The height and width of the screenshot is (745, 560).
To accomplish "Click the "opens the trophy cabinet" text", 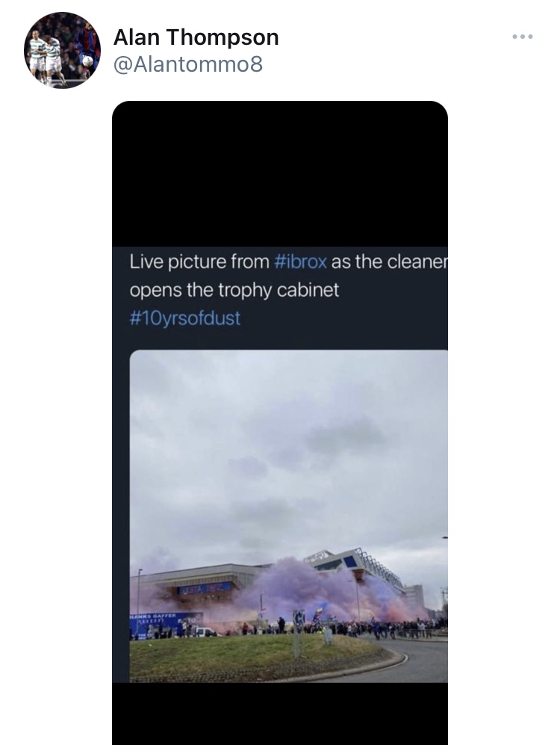I will pyautogui.click(x=234, y=290).
